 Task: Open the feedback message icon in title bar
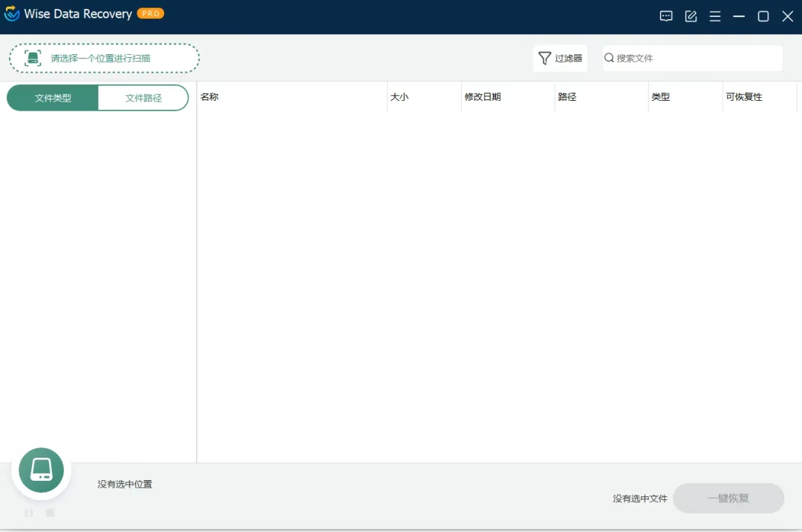[x=666, y=16]
